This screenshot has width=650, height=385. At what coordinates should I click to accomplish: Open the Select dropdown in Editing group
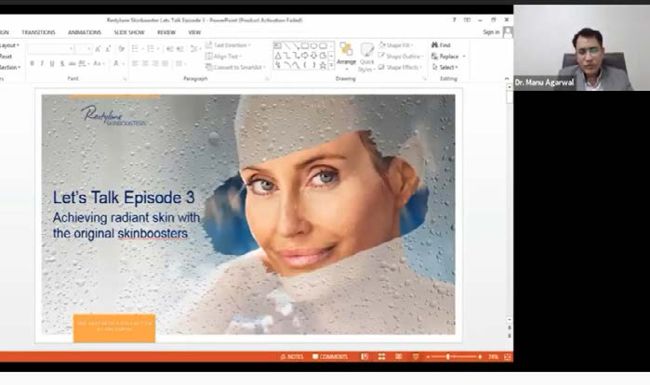[445, 67]
